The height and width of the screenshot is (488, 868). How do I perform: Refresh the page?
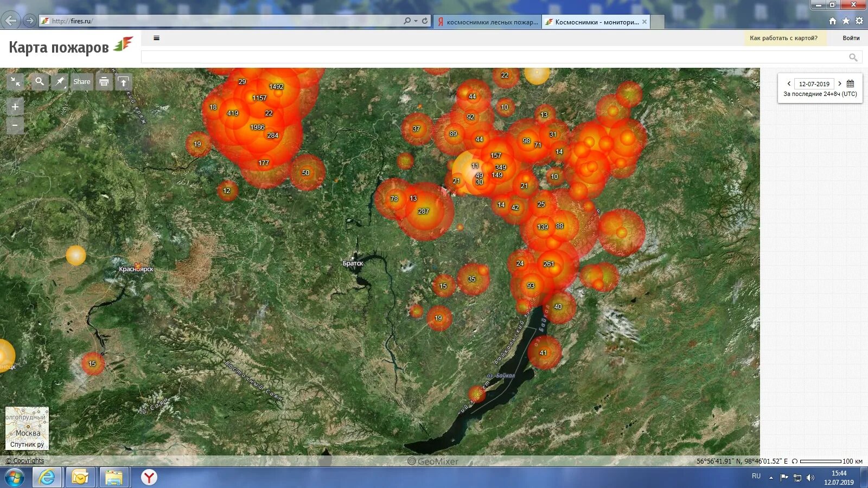(x=425, y=21)
